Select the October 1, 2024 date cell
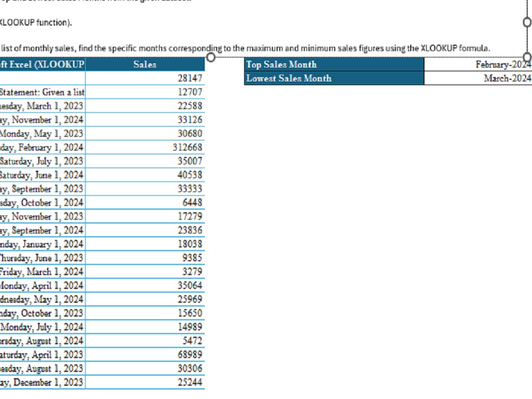Viewport: 532px width, 399px height. point(43,203)
